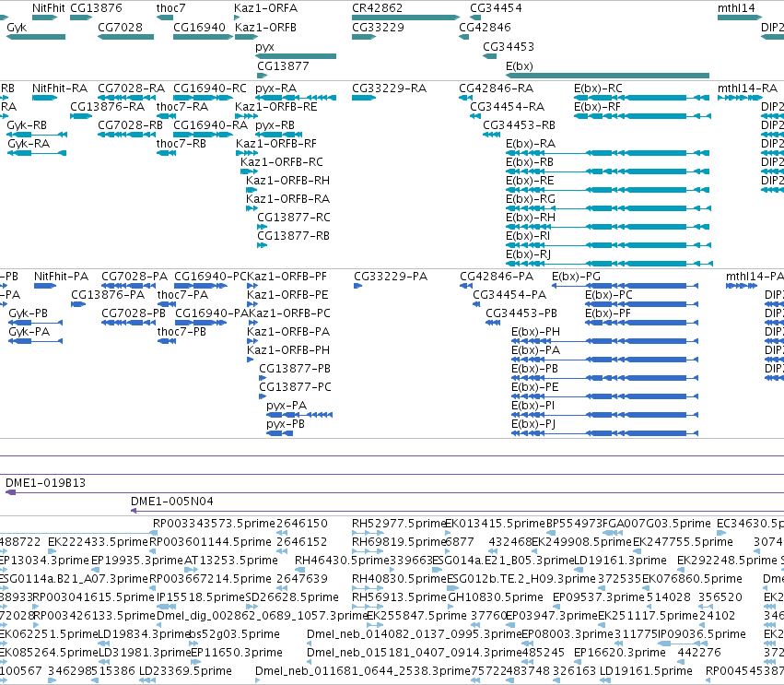Select the CG33229 gene label

pyautogui.click(x=378, y=28)
